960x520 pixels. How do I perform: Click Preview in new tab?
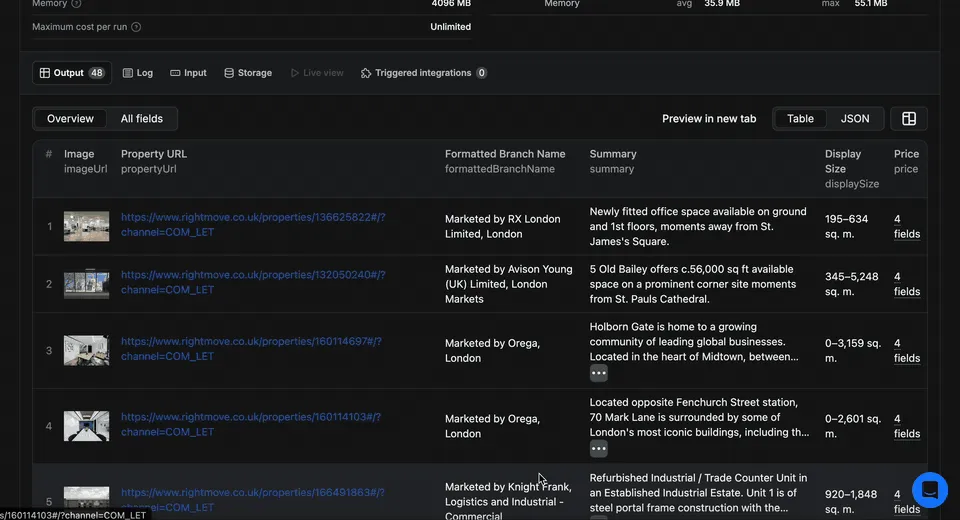708,118
